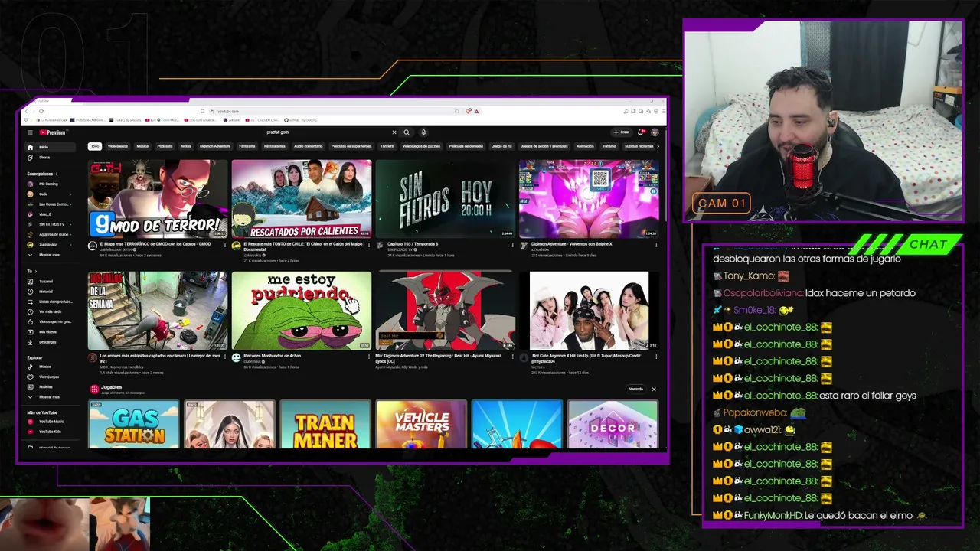
Task: Start voice search with the microphone icon
Action: 423,132
